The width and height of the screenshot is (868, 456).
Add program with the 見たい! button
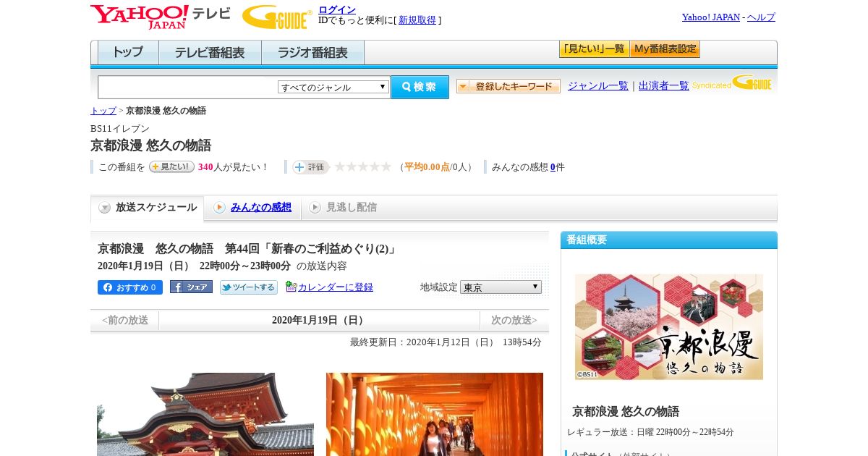tap(171, 166)
